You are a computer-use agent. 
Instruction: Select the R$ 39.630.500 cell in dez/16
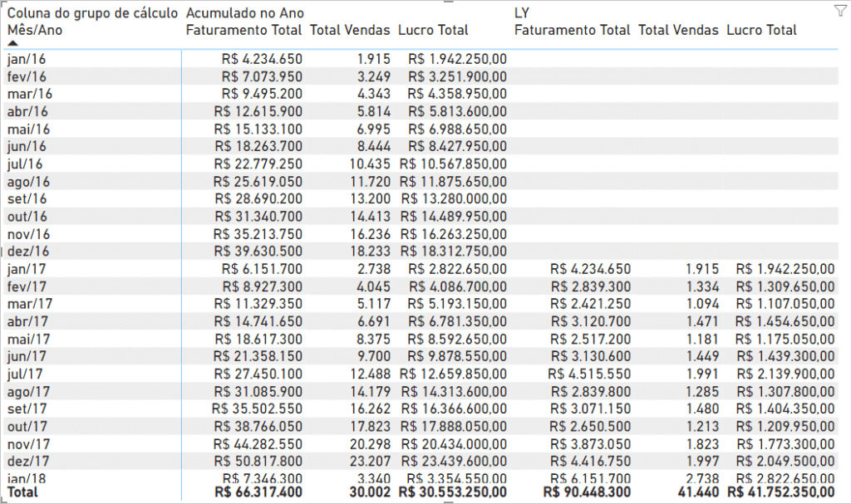(258, 252)
